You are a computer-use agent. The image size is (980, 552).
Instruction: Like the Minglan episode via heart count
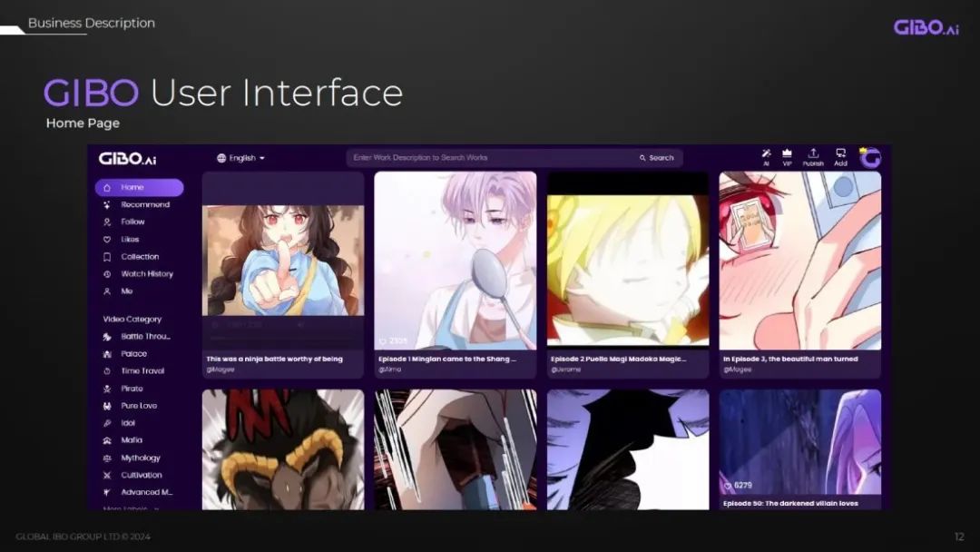click(x=383, y=341)
